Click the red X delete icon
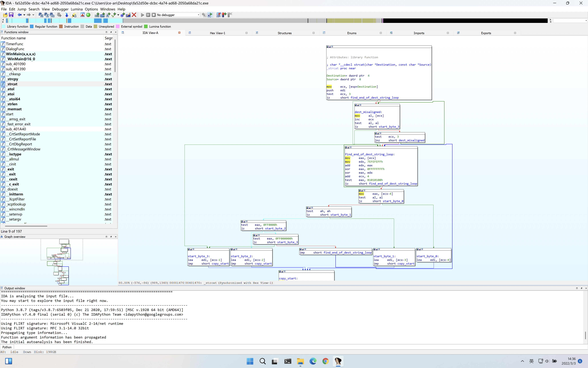This screenshot has width=588, height=368. (134, 15)
